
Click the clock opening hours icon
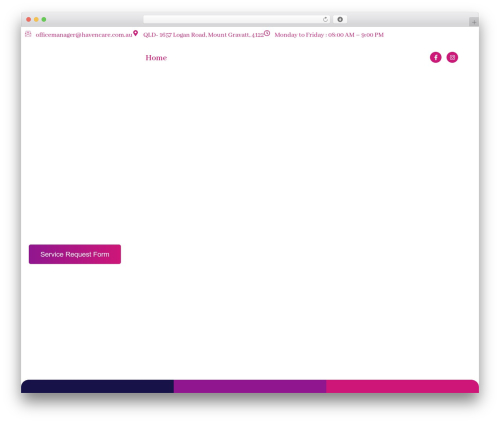coord(267,33)
